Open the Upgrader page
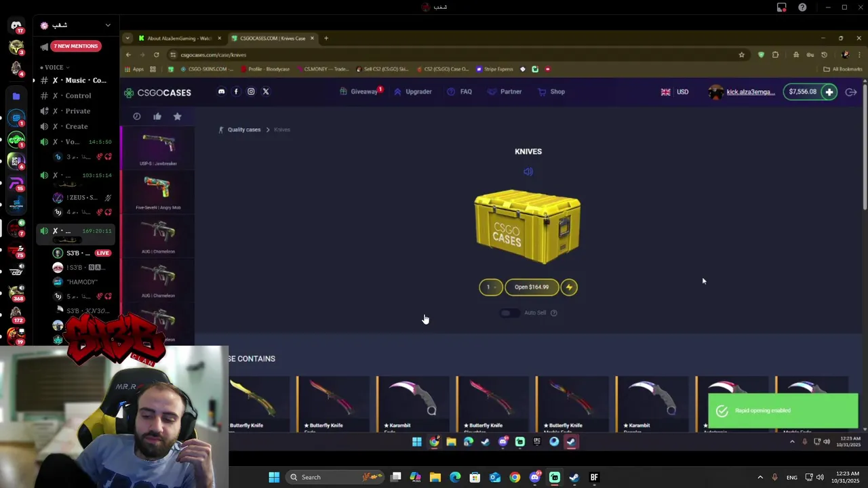 [412, 91]
